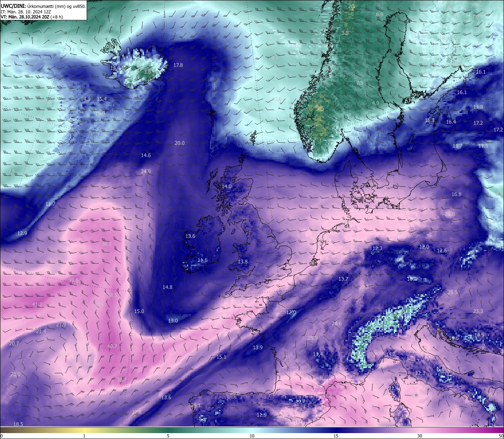Click the 38.2 value in the pink area
Viewport: 504px width, 439px height.
click(107, 244)
